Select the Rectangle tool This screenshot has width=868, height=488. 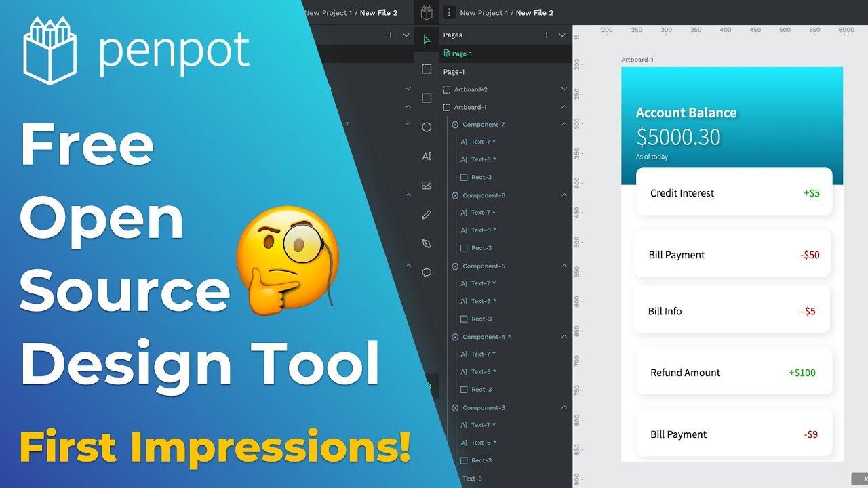pyautogui.click(x=427, y=98)
